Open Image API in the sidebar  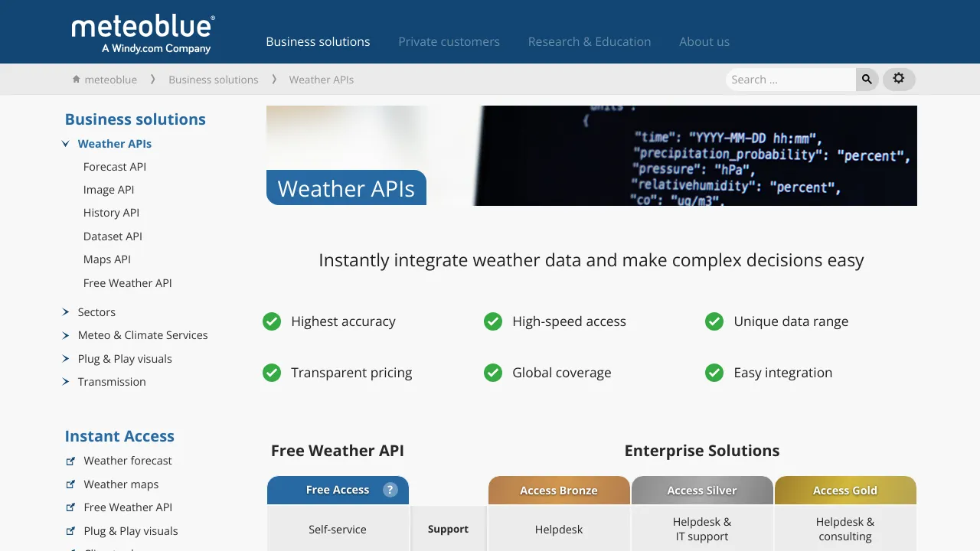coord(109,190)
